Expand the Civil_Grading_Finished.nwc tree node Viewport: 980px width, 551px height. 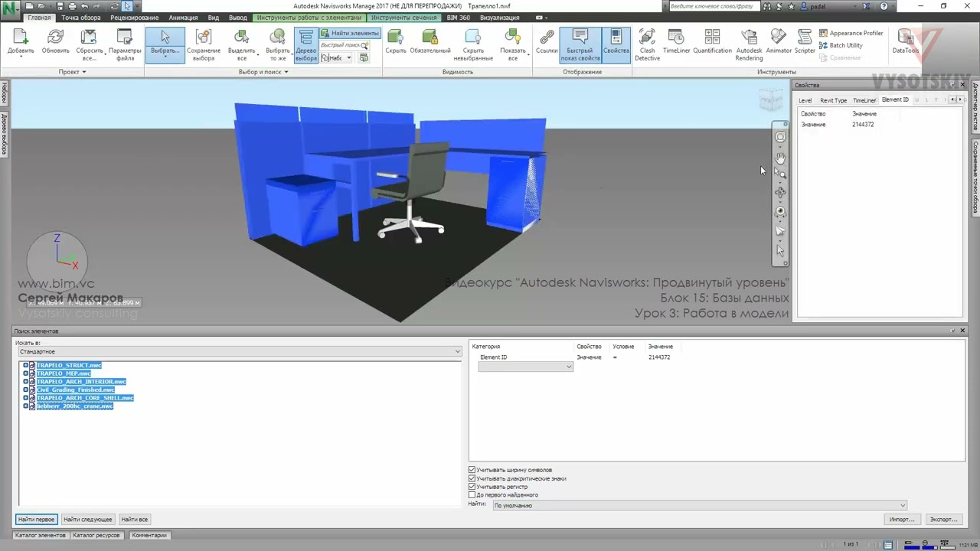click(25, 390)
